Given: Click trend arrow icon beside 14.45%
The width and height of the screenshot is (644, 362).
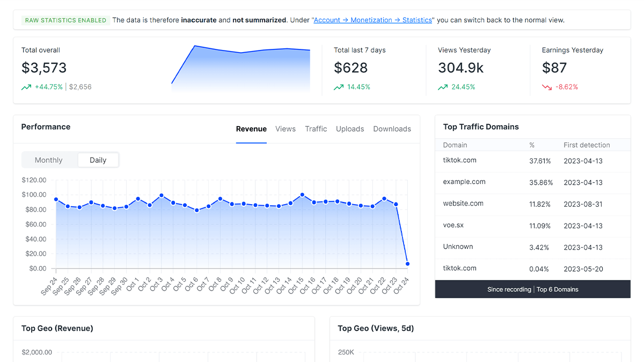Looking at the screenshot, I should point(339,87).
